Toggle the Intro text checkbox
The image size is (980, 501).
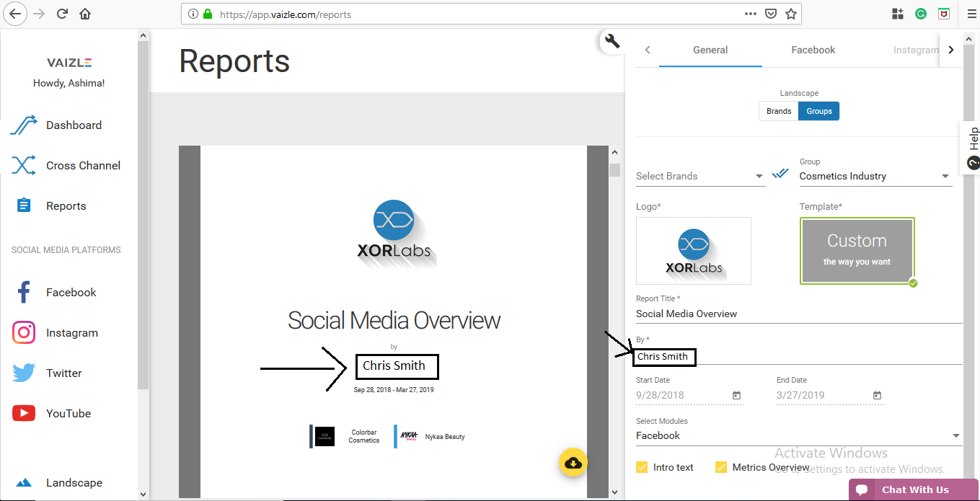tap(642, 467)
